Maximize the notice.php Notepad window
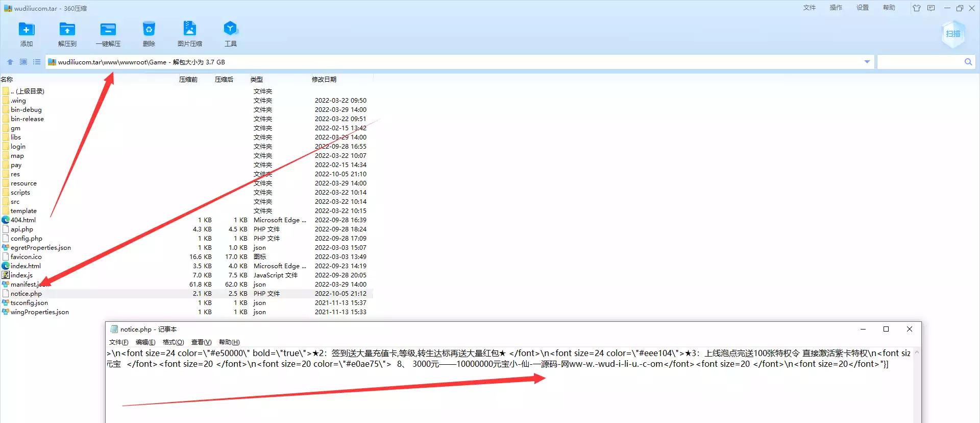The width and height of the screenshot is (980, 423). pos(886,329)
